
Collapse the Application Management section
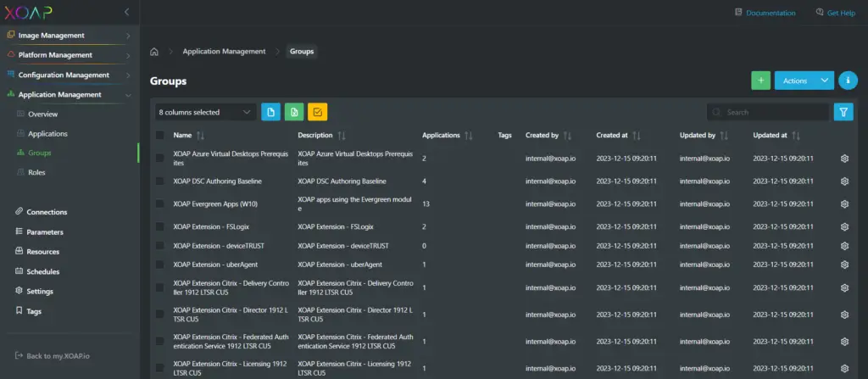pos(70,95)
